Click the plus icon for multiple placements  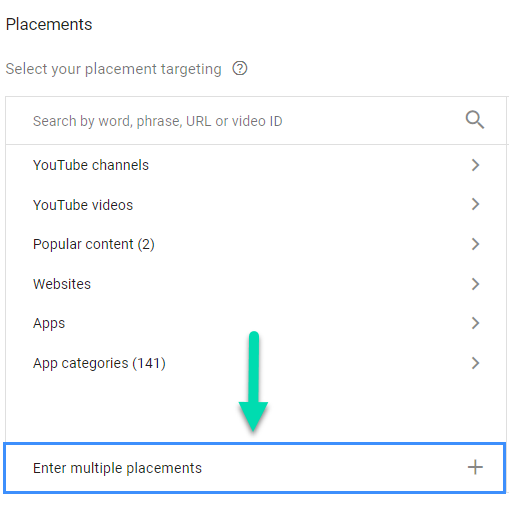[x=475, y=467]
